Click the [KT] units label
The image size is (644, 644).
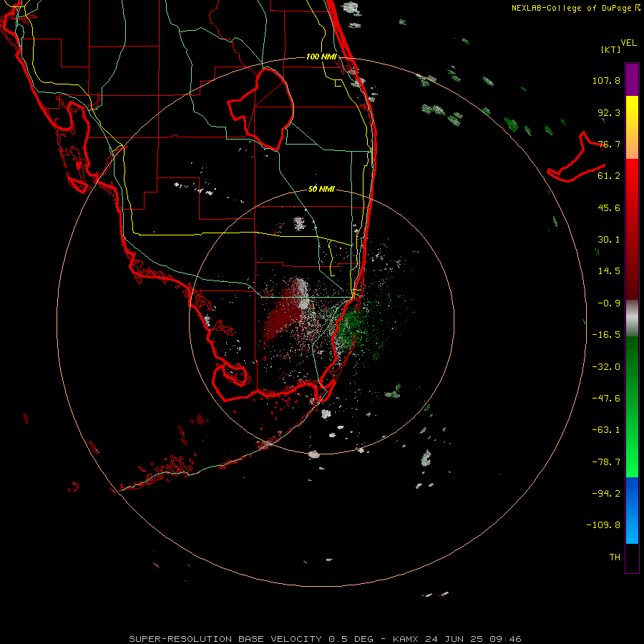(x=611, y=49)
